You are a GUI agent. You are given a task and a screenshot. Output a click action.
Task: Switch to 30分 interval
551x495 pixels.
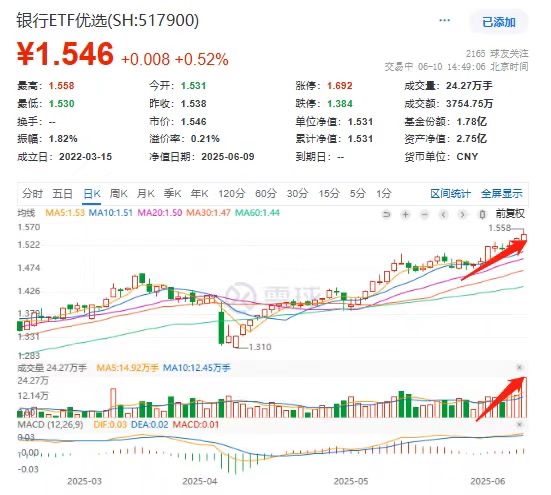pyautogui.click(x=297, y=193)
